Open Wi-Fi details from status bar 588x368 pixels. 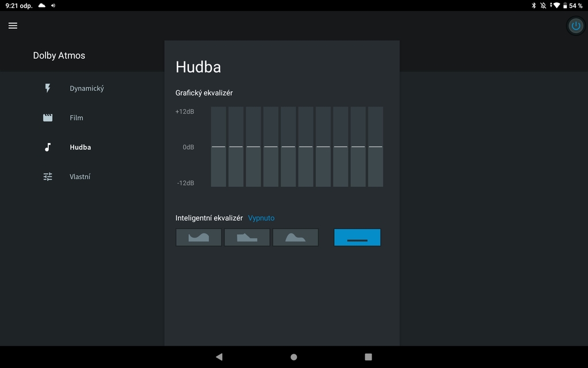[x=555, y=6]
